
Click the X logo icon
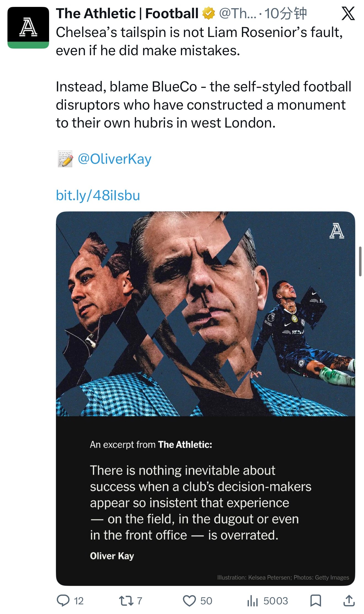348,14
